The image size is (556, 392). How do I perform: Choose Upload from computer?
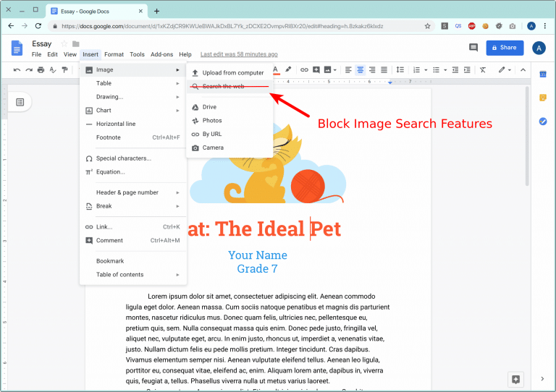pos(229,72)
